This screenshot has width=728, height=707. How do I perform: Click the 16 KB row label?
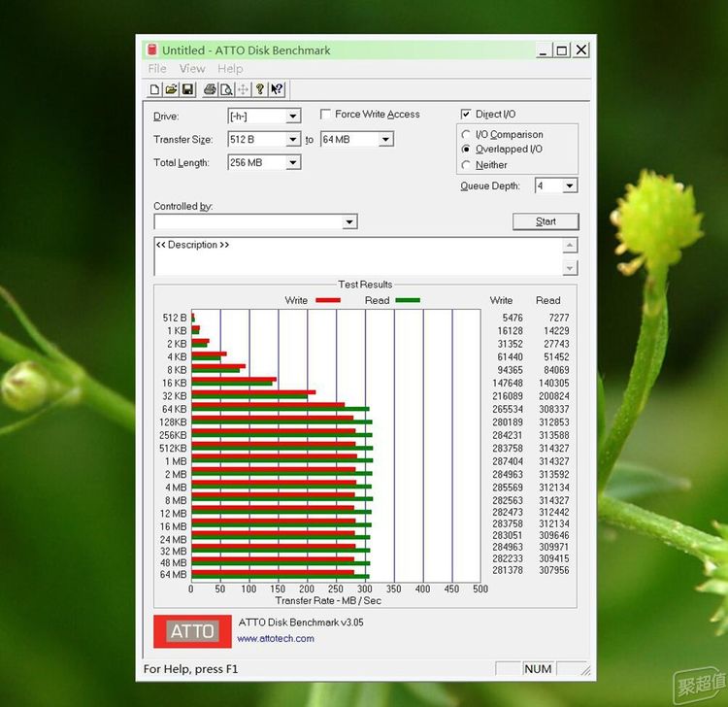click(174, 384)
